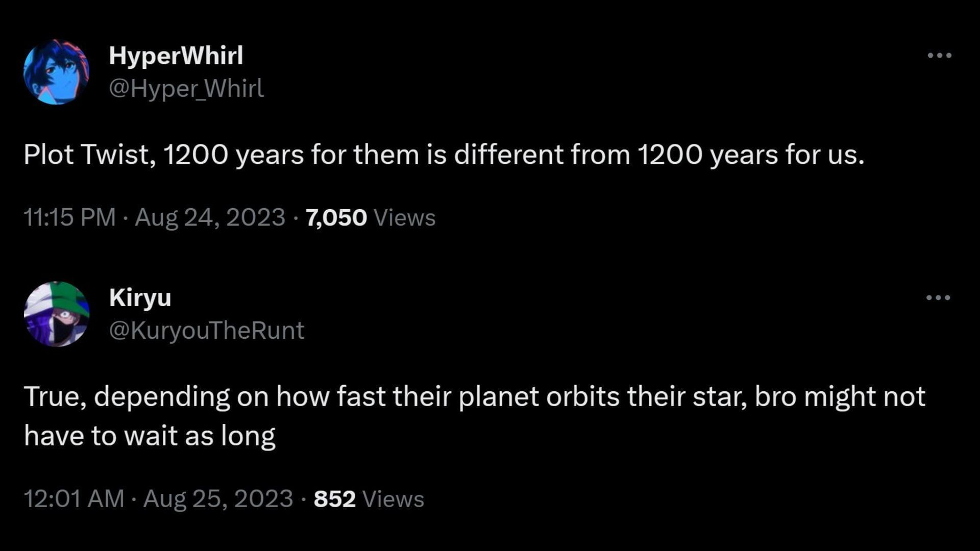
Task: Click the 12:01 AM timestamp
Action: coord(74,499)
